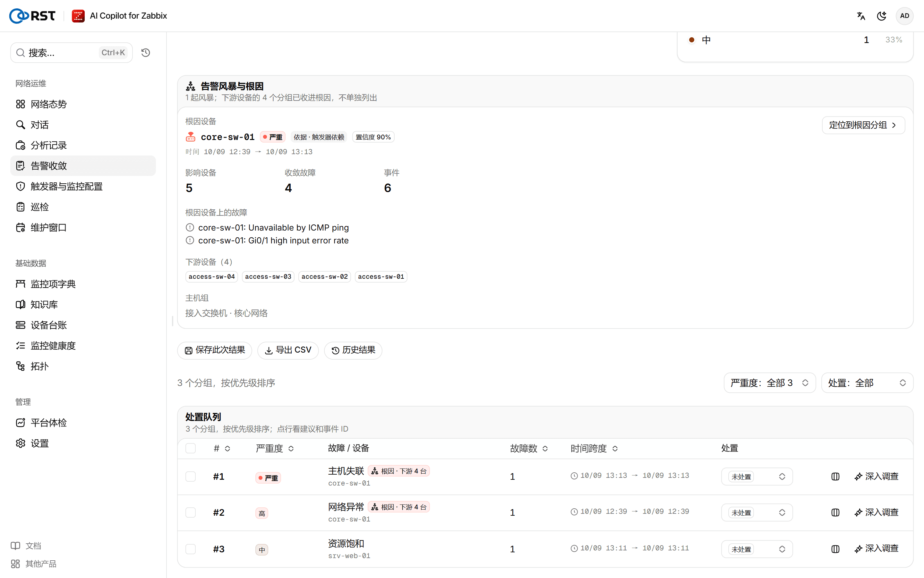Open 未处置 status dropdown for row #2
Viewport: 924px width, 578px height.
[x=757, y=512]
